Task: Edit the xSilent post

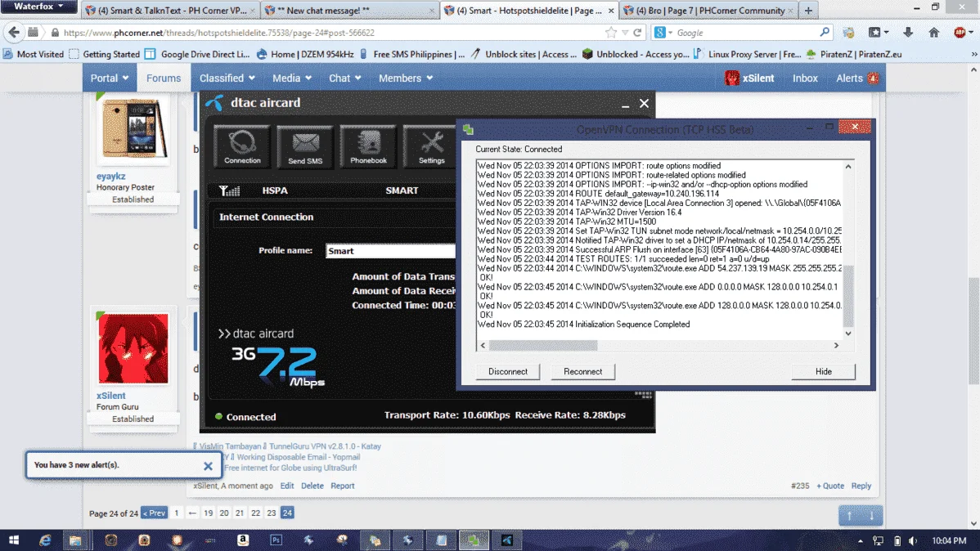Action: [x=287, y=486]
